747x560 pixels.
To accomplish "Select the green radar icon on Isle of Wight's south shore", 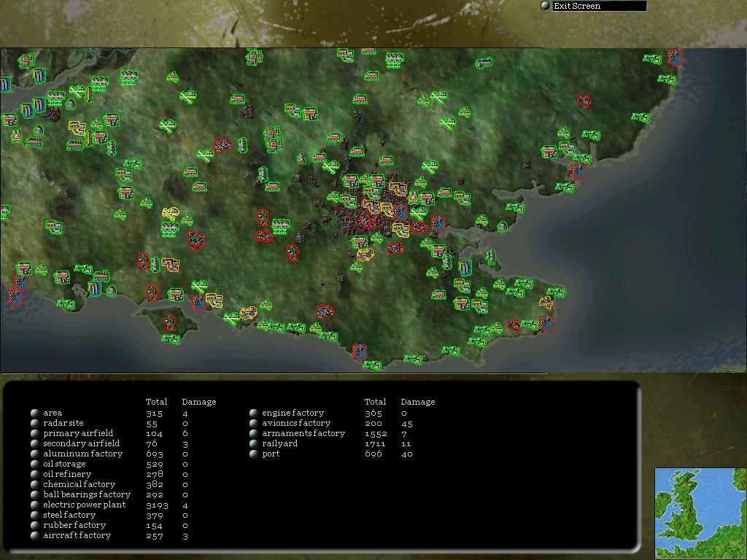I will coord(171,339).
